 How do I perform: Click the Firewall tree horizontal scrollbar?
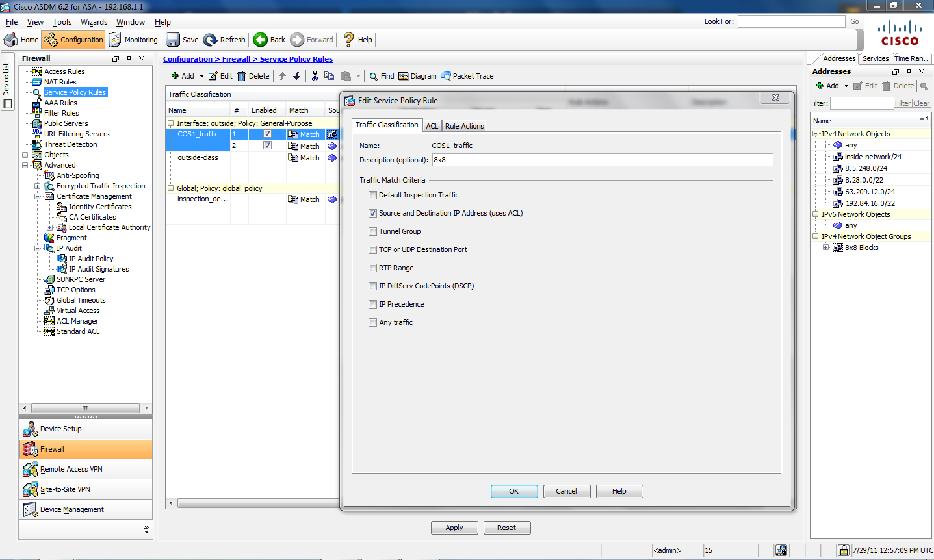click(86, 408)
